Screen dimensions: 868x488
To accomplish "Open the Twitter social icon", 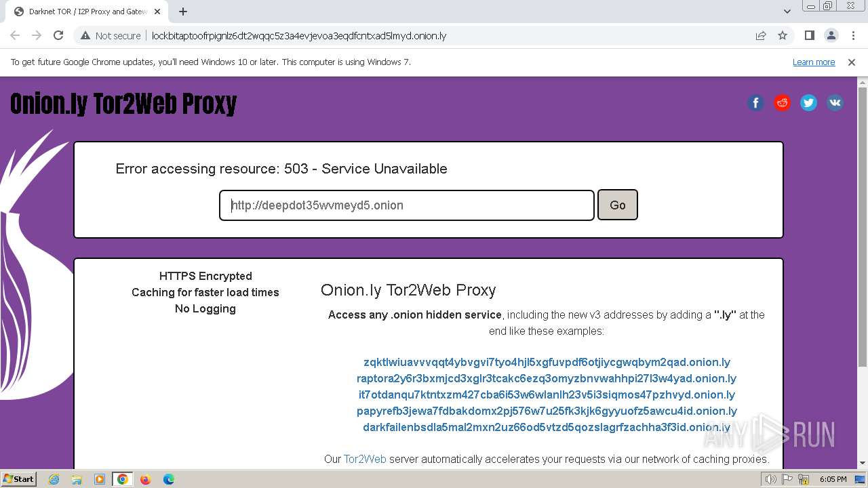I will pyautogui.click(x=808, y=103).
